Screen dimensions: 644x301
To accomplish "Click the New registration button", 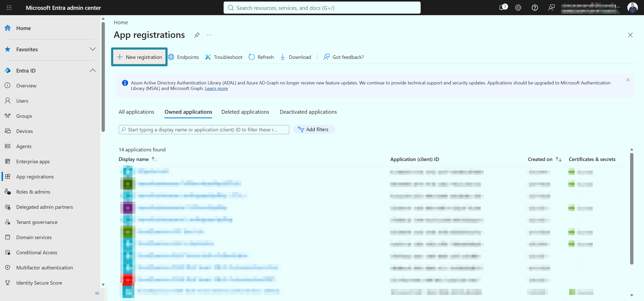I will tap(139, 57).
